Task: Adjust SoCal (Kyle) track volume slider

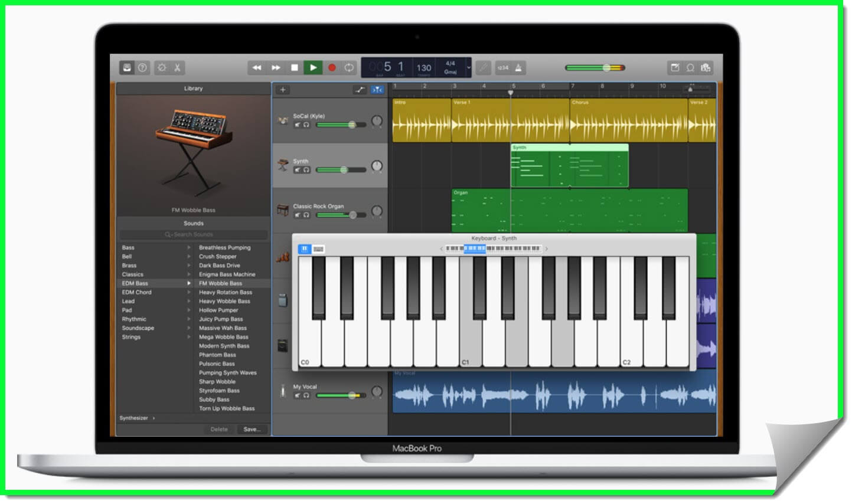Action: (341, 125)
